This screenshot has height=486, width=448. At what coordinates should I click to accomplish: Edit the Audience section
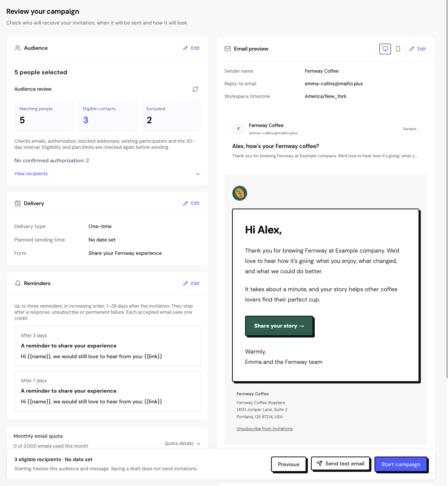point(191,48)
